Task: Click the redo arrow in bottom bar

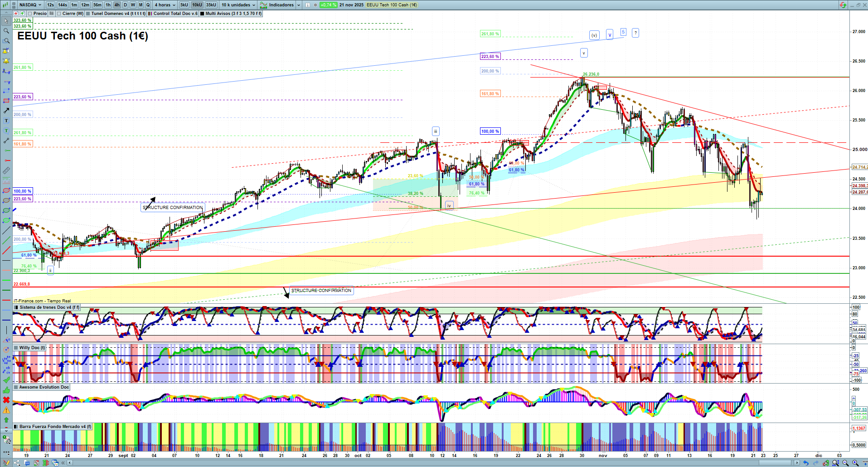Action: click(x=816, y=463)
